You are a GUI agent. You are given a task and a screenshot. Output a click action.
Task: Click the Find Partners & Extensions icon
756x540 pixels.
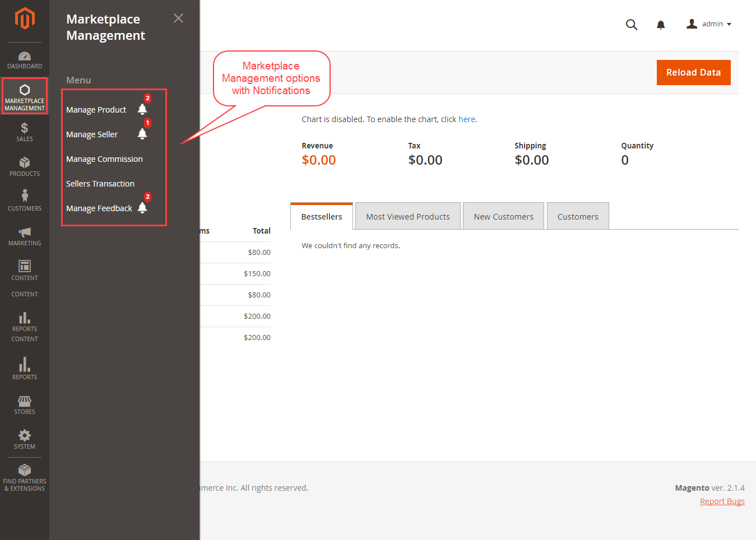[x=25, y=472]
